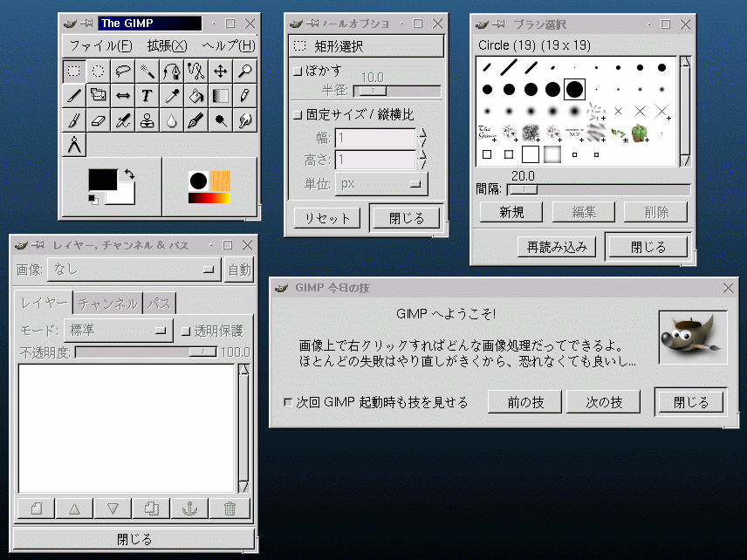Click 前の技 previous tip button
747x560 pixels.
coord(525,402)
